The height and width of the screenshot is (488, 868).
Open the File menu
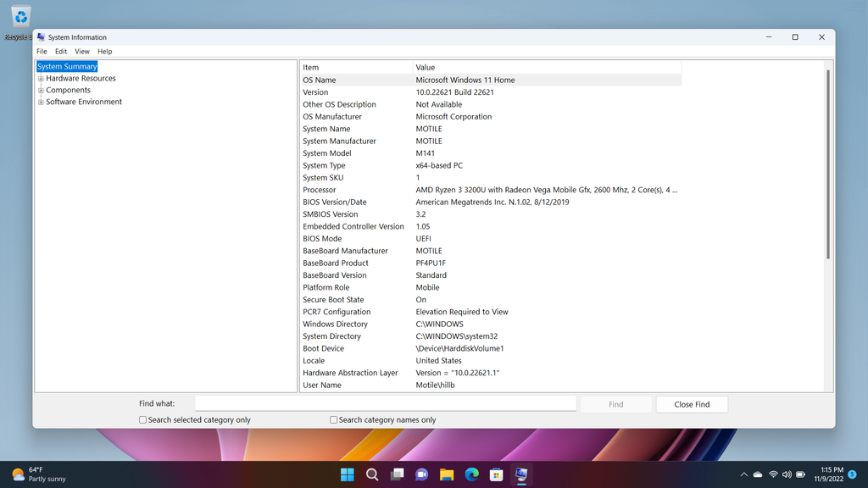(x=42, y=52)
